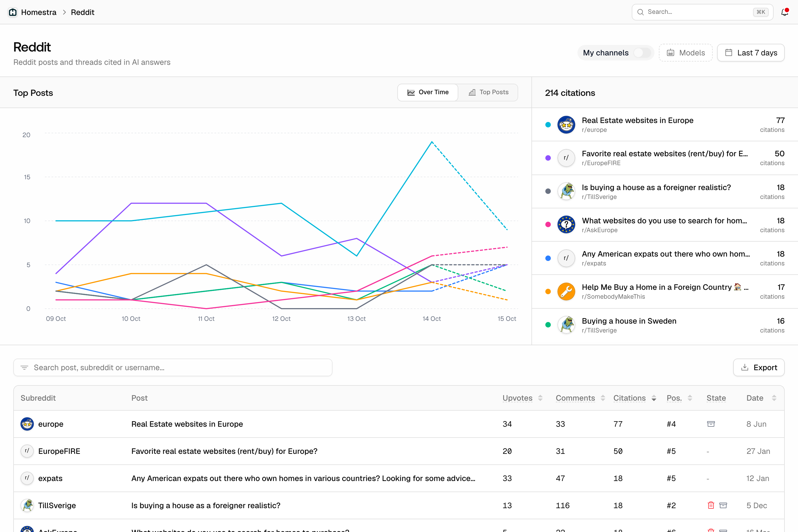This screenshot has width=798, height=532.
Task: Open the Models filter dropdown
Action: tap(685, 53)
